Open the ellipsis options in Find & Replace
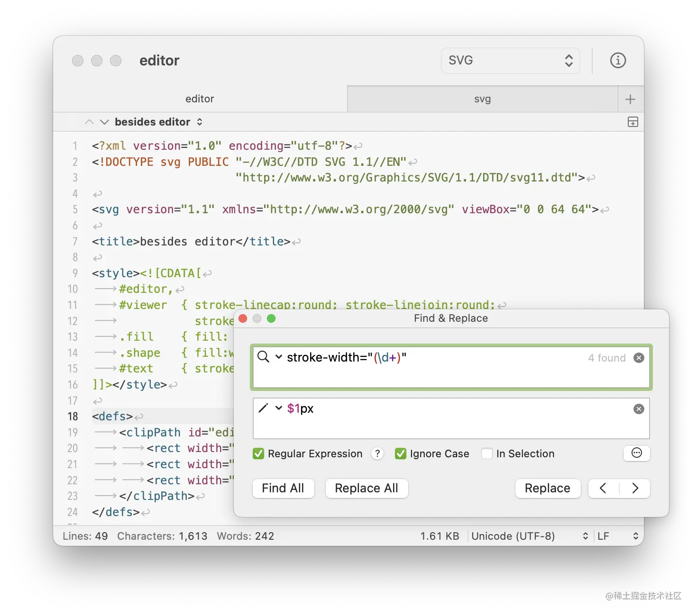 636,453
